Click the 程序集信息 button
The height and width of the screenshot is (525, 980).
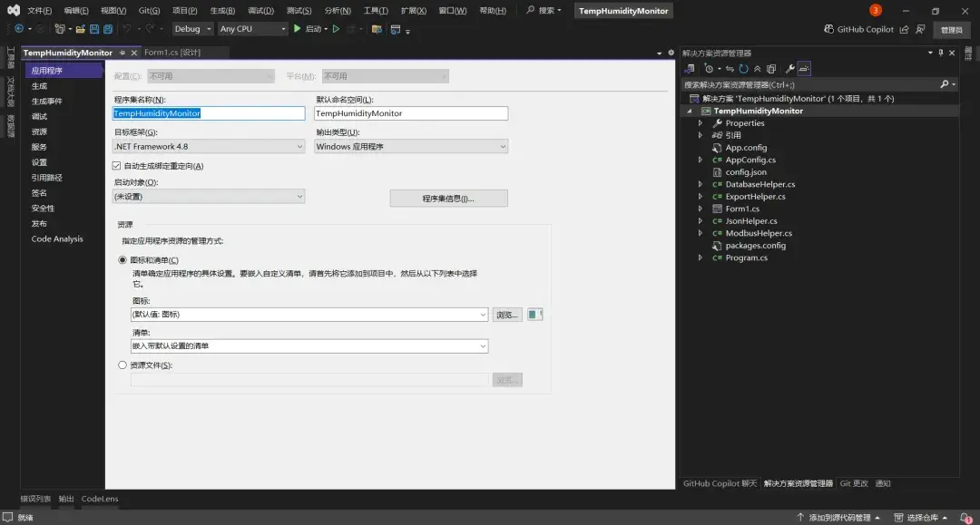click(x=448, y=199)
